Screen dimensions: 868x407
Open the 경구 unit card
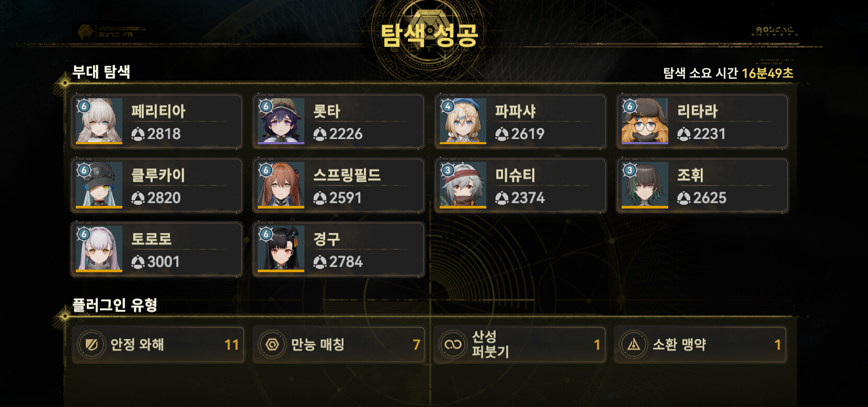coord(339,249)
